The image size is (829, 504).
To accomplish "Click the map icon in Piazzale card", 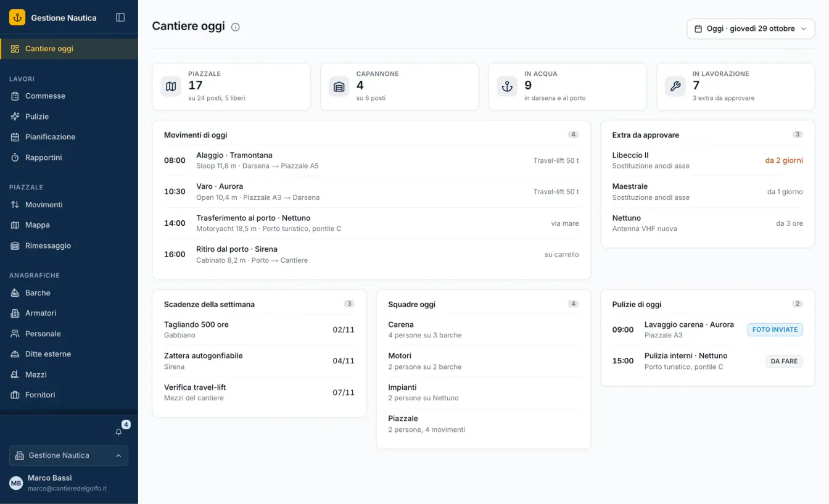I will 171,87.
